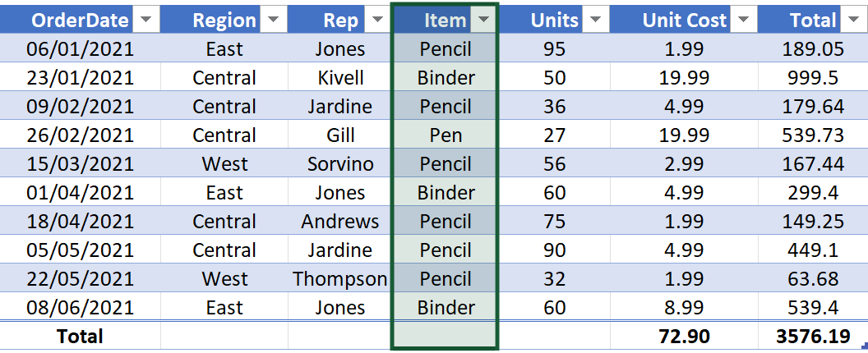Expand the Unit Cost filter dropdown
This screenshot has width=868, height=353.
[743, 21]
